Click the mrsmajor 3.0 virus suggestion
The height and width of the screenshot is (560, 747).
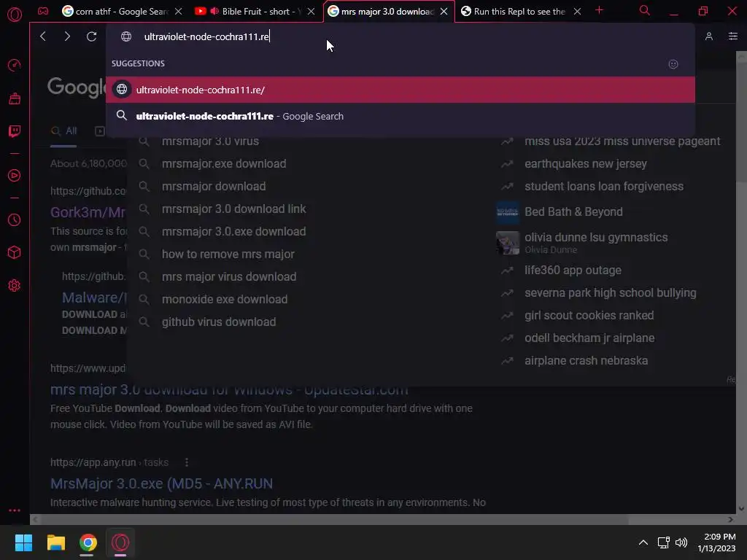[x=210, y=141]
